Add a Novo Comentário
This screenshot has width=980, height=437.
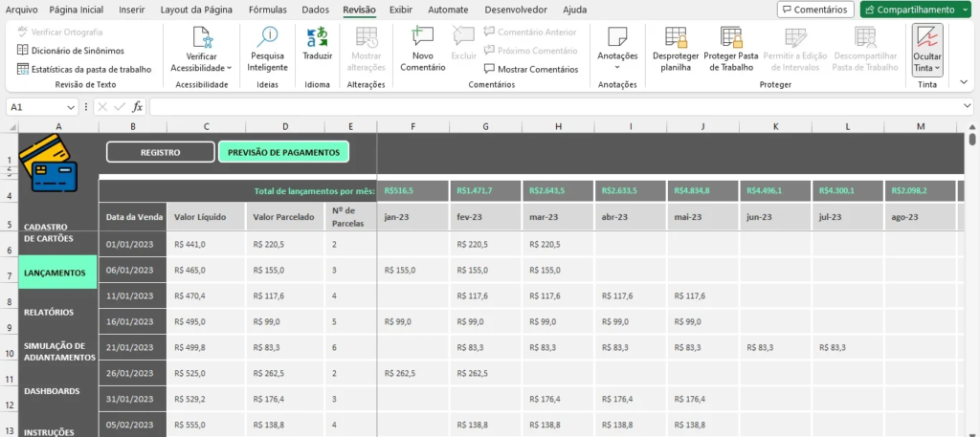(422, 39)
